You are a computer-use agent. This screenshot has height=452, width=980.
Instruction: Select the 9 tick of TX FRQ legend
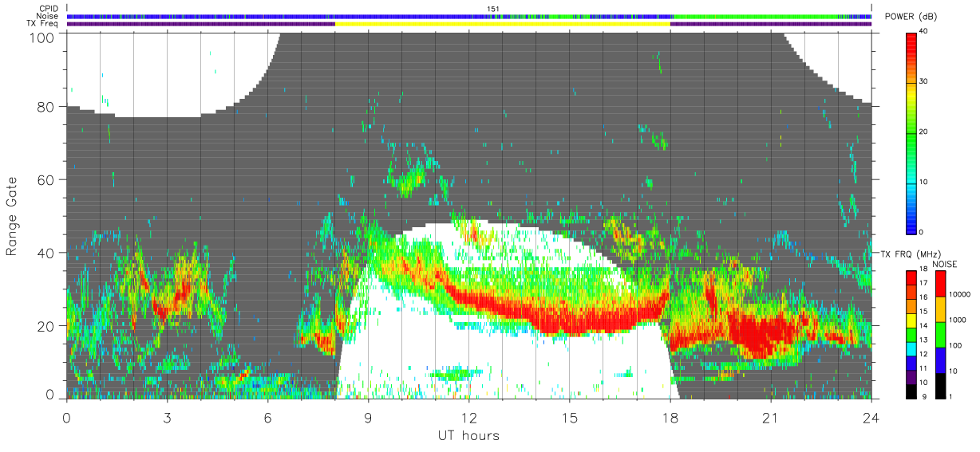coord(923,395)
